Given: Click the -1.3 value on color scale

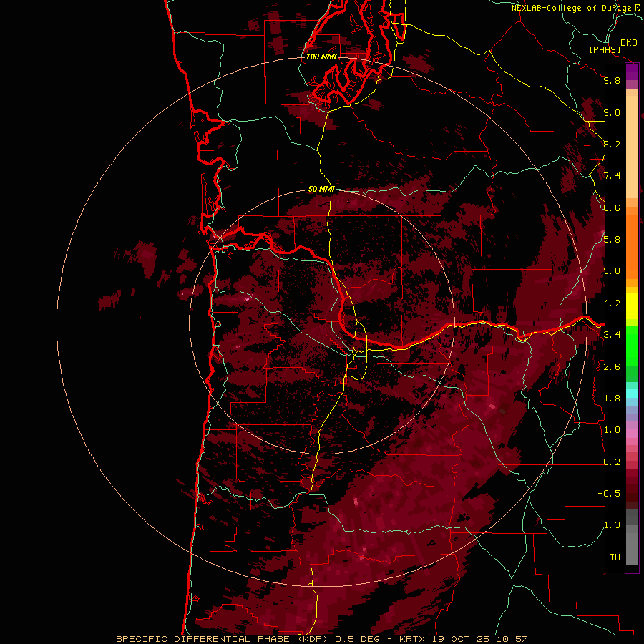Looking at the screenshot, I should [x=609, y=525].
